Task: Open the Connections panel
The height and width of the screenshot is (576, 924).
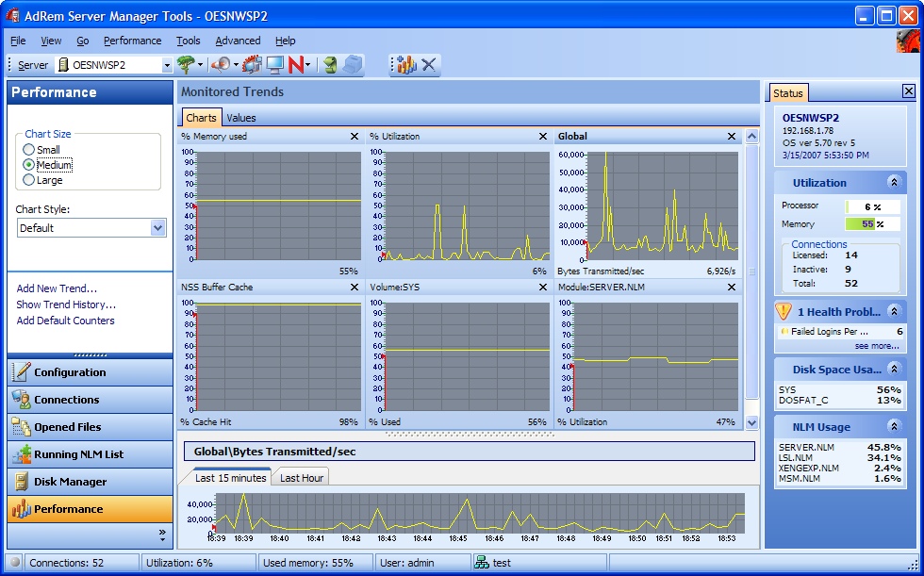Action: [x=91, y=400]
